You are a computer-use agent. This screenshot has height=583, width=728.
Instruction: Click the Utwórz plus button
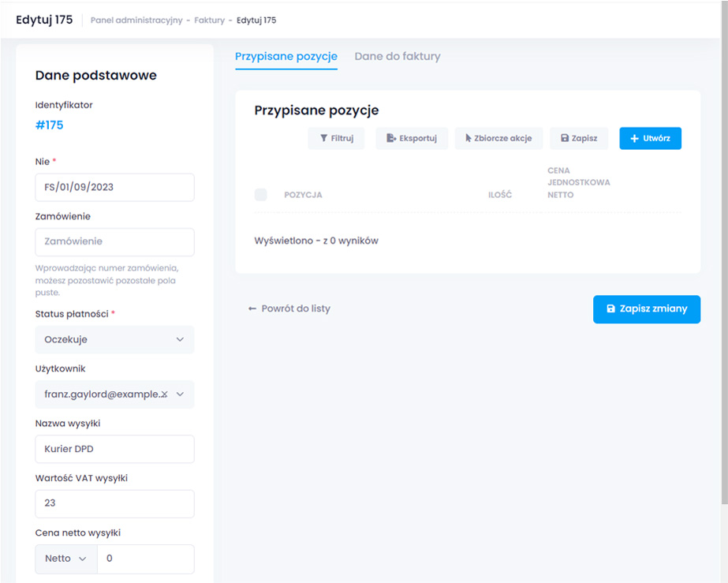(x=650, y=138)
